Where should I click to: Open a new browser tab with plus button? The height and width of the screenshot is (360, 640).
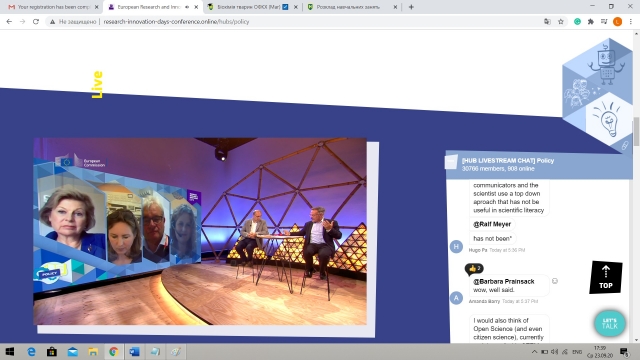[x=411, y=7]
